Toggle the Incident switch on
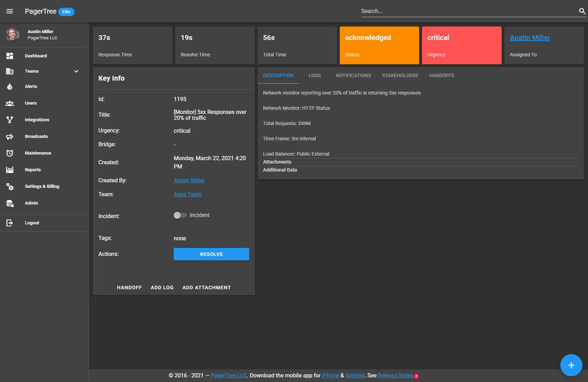The image size is (588, 382). click(x=180, y=215)
